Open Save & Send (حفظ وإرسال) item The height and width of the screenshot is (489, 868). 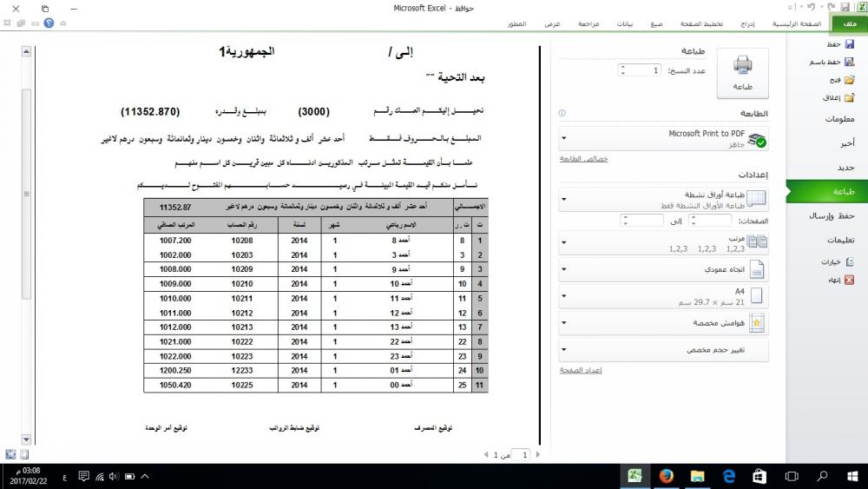pos(827,216)
